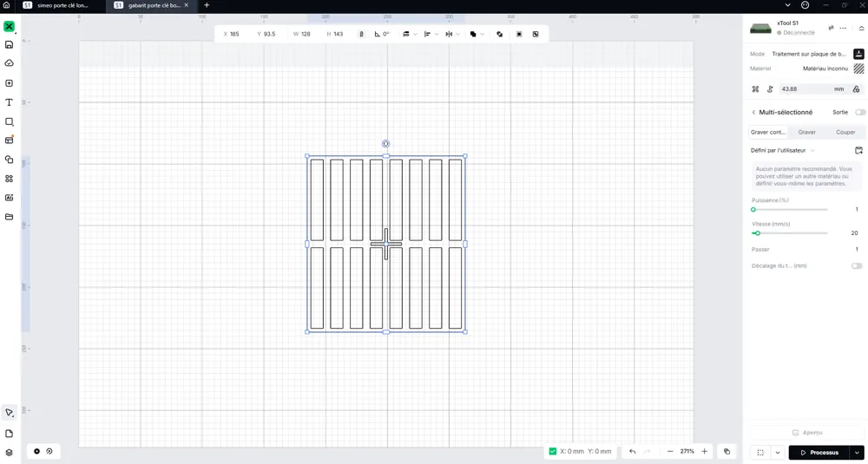Click the switch device icon
The height and width of the screenshot is (464, 868).
tap(831, 28)
